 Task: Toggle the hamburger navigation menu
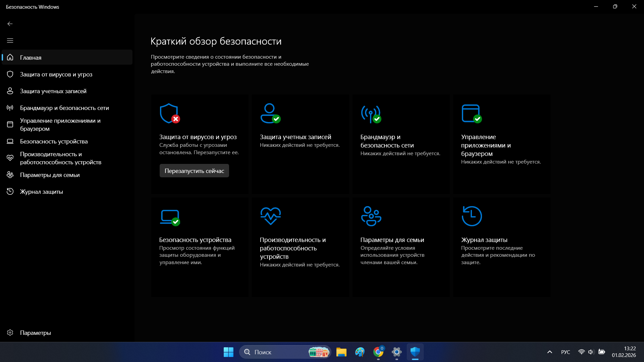tap(10, 41)
